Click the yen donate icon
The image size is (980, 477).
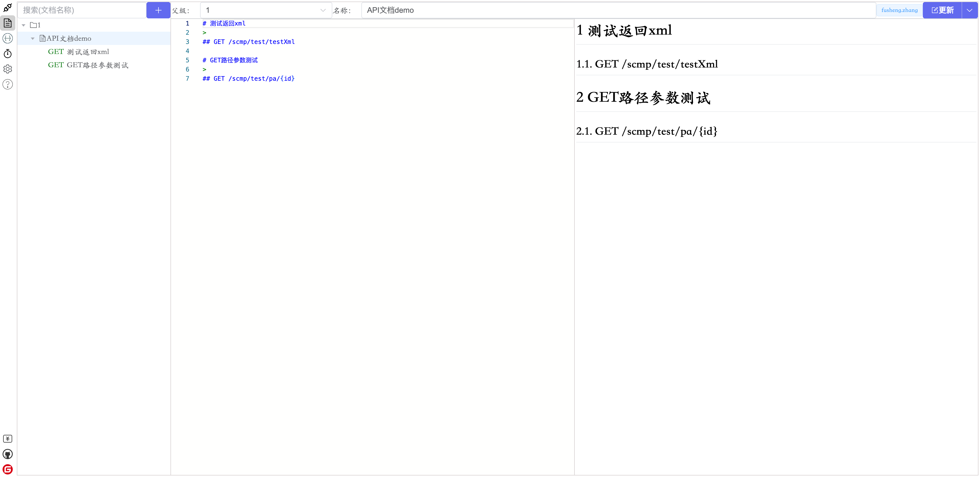point(8,439)
